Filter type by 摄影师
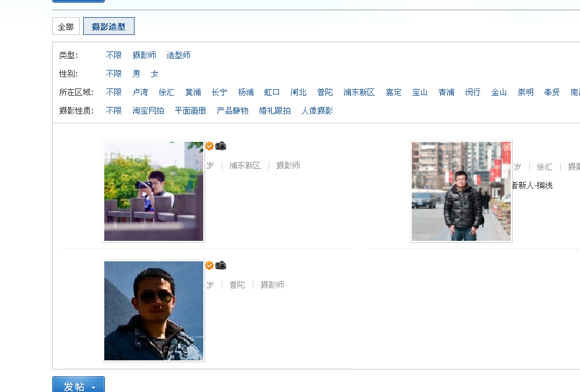Screen dimensions: 580x392 click(145, 55)
